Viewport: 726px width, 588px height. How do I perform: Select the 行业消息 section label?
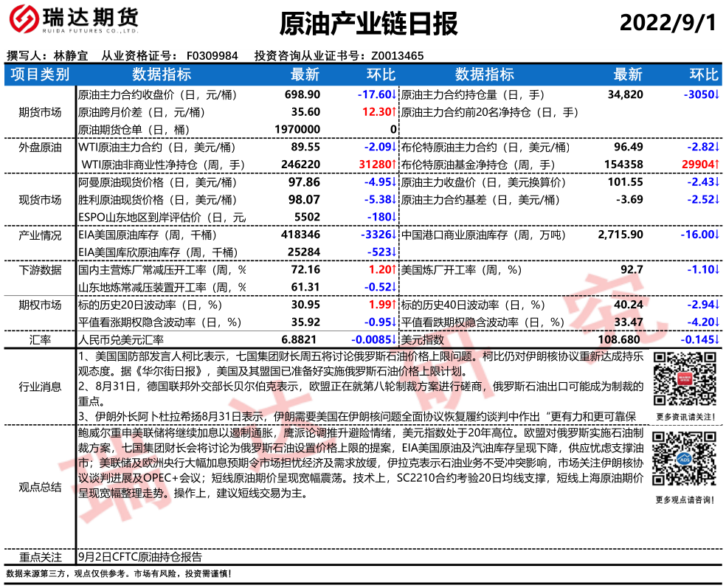click(x=40, y=387)
